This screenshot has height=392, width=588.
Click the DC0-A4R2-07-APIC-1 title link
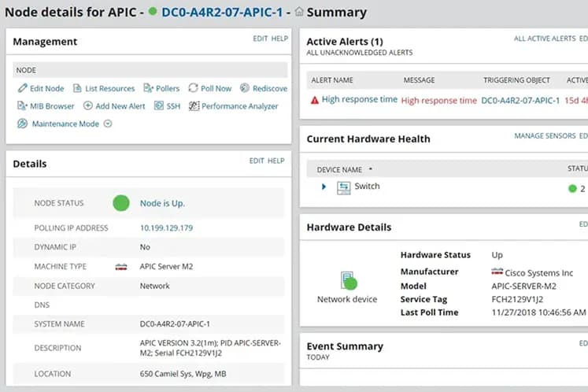pos(222,12)
